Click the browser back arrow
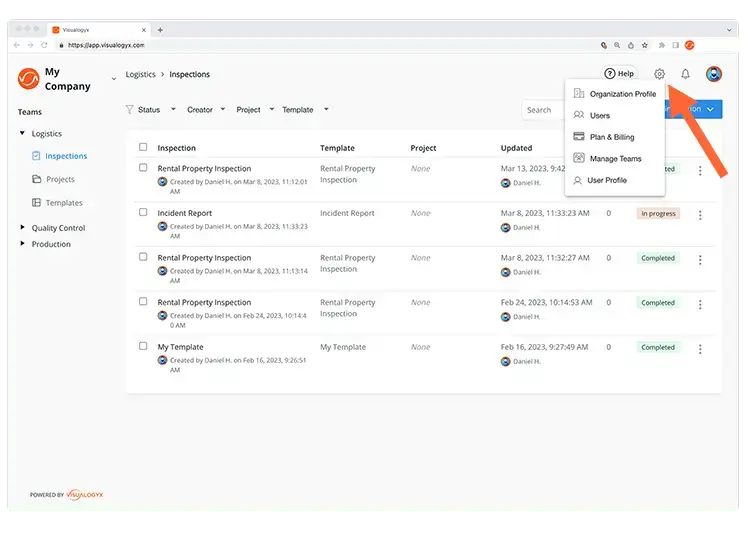Viewport: 750px width, 536px height. [x=17, y=45]
